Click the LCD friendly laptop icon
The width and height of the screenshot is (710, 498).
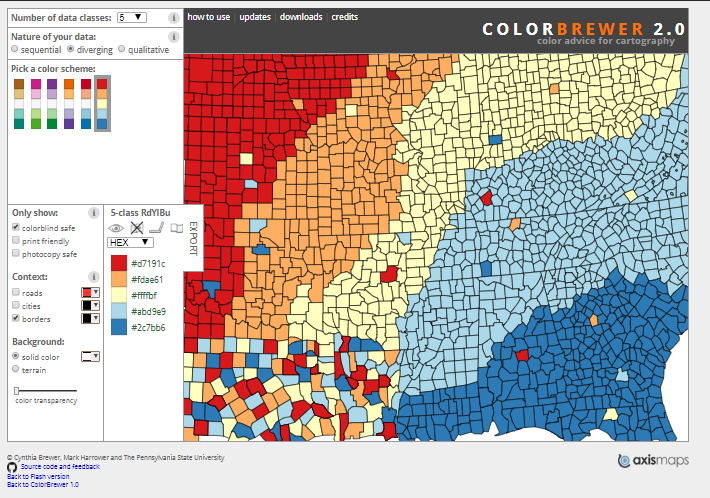(157, 228)
